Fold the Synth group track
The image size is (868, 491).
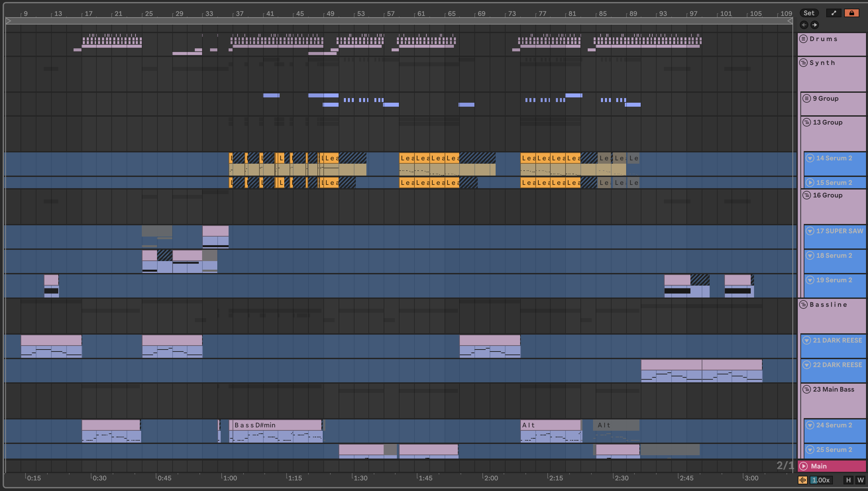804,63
